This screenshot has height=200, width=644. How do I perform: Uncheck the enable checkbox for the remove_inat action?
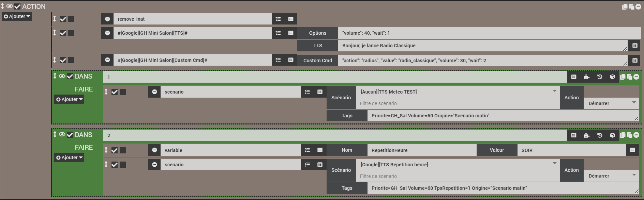pyautogui.click(x=63, y=19)
